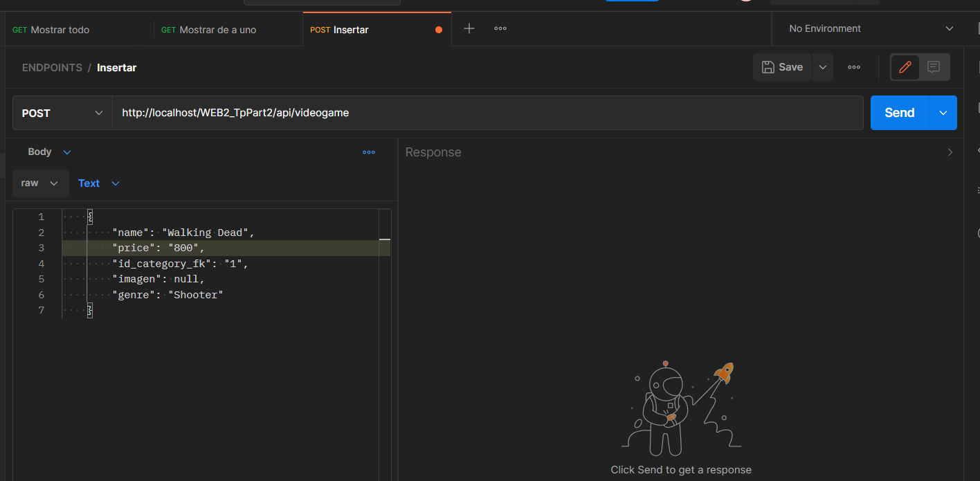Click the three-dot options icon beside Save

pos(853,66)
